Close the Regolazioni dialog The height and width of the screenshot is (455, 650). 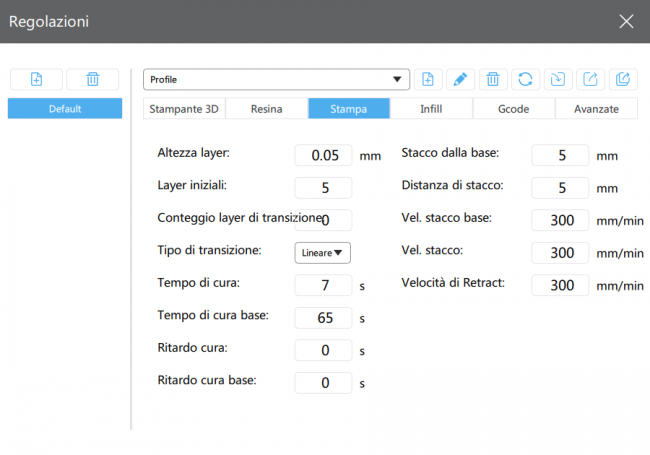[x=626, y=21]
